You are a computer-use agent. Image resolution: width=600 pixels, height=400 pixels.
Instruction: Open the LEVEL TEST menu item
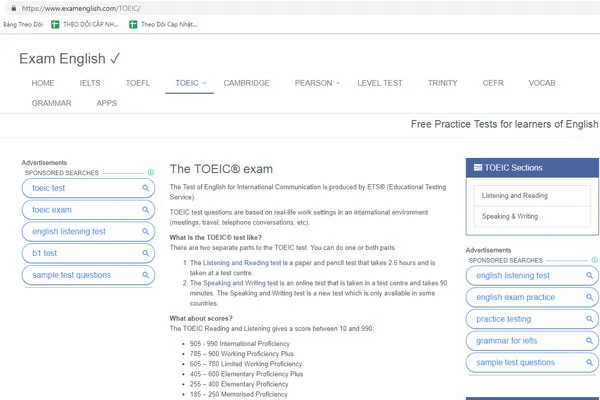point(380,83)
